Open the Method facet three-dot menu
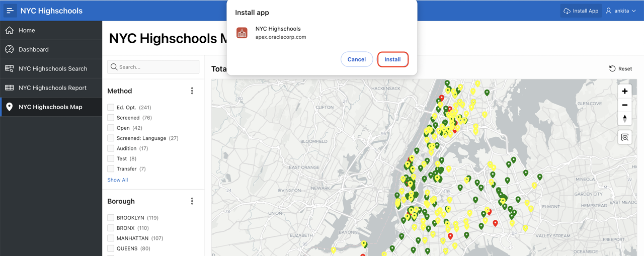The height and width of the screenshot is (256, 644). coord(192,91)
